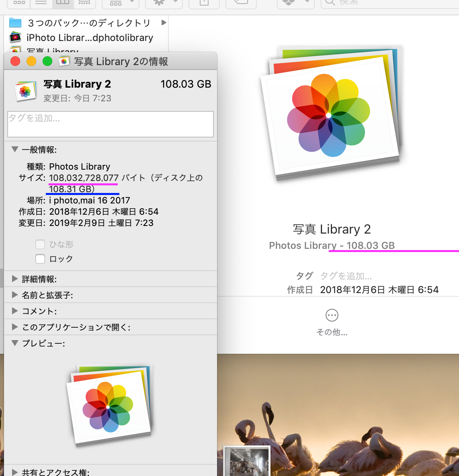This screenshot has height=476, width=459.
Task: Close the 写真 Library 2 info window
Action: (16, 62)
